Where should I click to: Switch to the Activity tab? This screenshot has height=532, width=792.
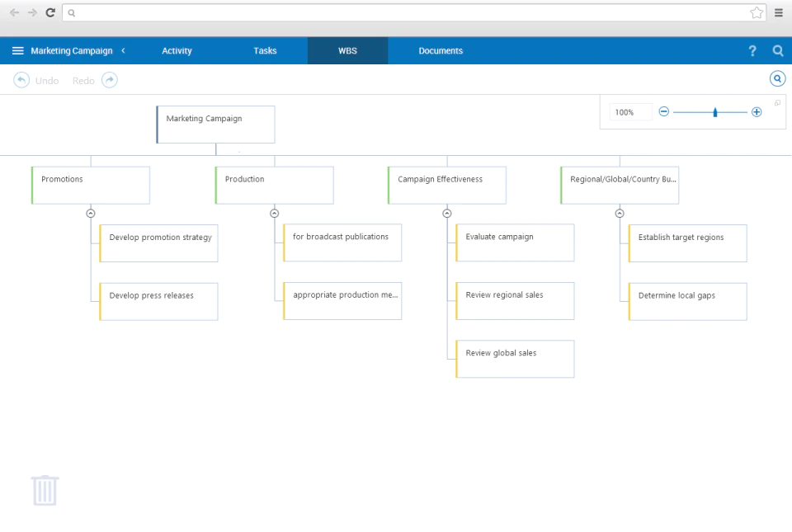click(177, 50)
